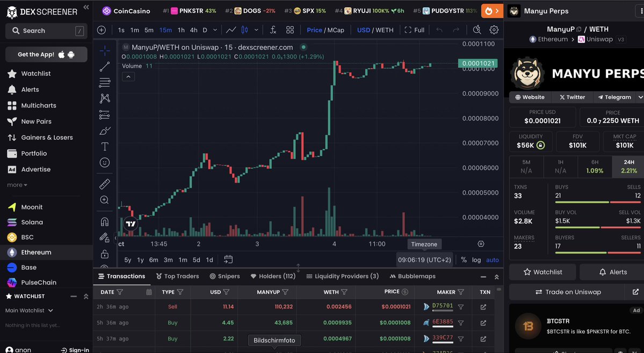Expand the transactions panel chevrons
644x353 pixels.
tap(496, 277)
